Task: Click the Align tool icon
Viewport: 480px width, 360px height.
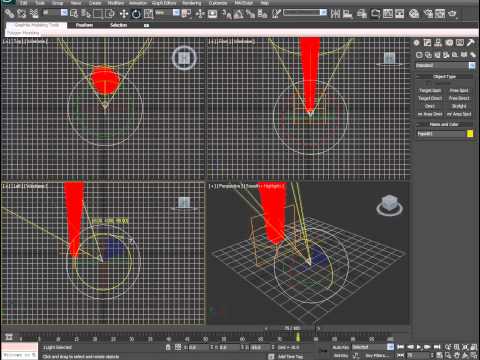Action: coord(348,14)
